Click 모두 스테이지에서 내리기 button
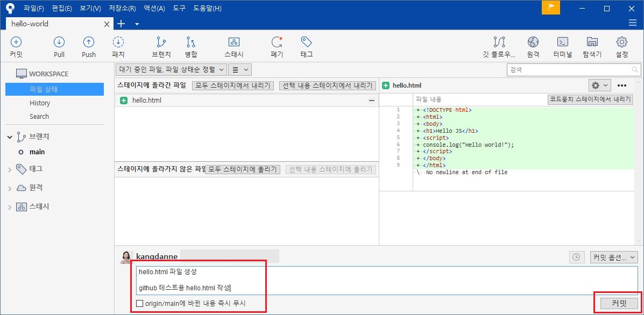Image resolution: width=644 pixels, height=315 pixels. [x=233, y=85]
